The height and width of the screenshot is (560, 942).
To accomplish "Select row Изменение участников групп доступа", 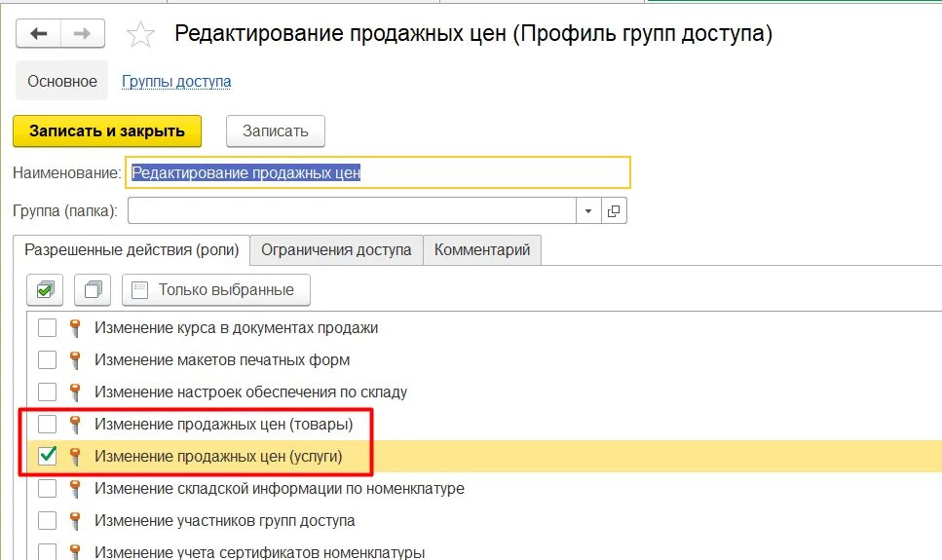I will pyautogui.click(x=484, y=520).
